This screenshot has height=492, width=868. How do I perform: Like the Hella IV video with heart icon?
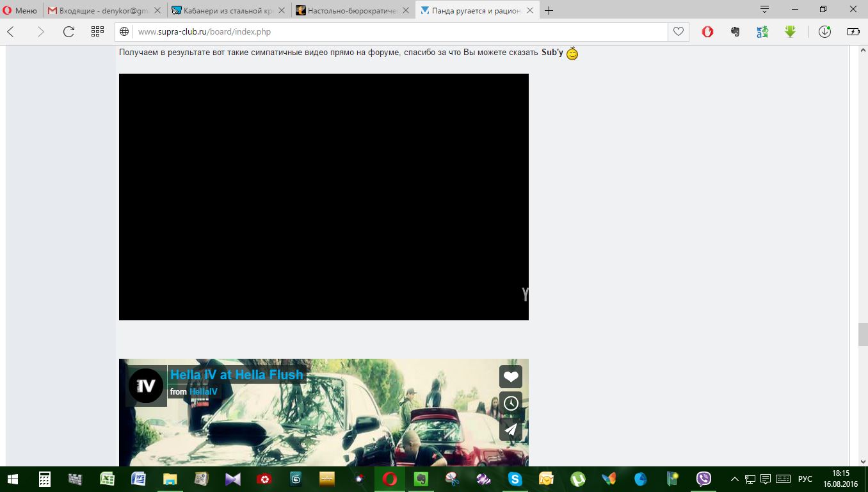click(x=510, y=377)
